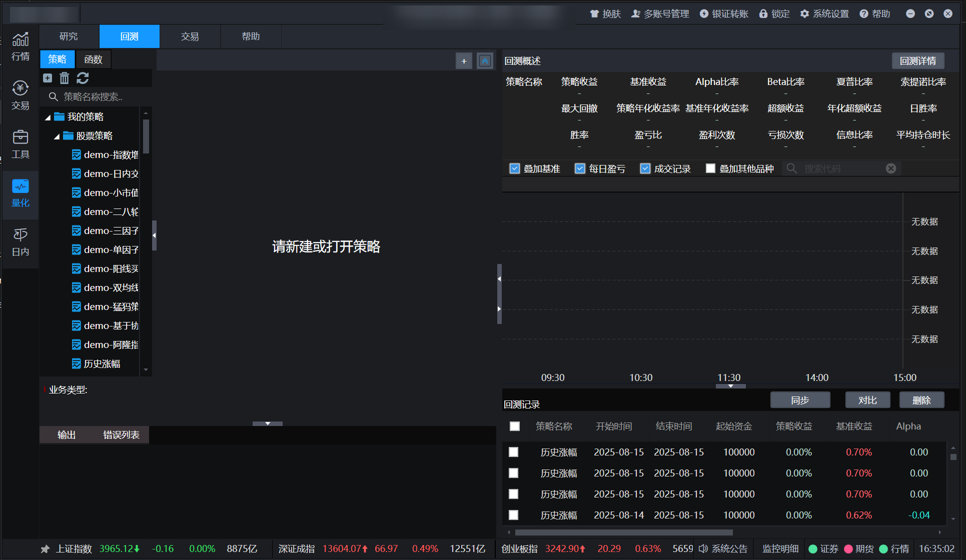966x560 pixels.
Task: Click the plus button above editor
Action: click(x=464, y=61)
